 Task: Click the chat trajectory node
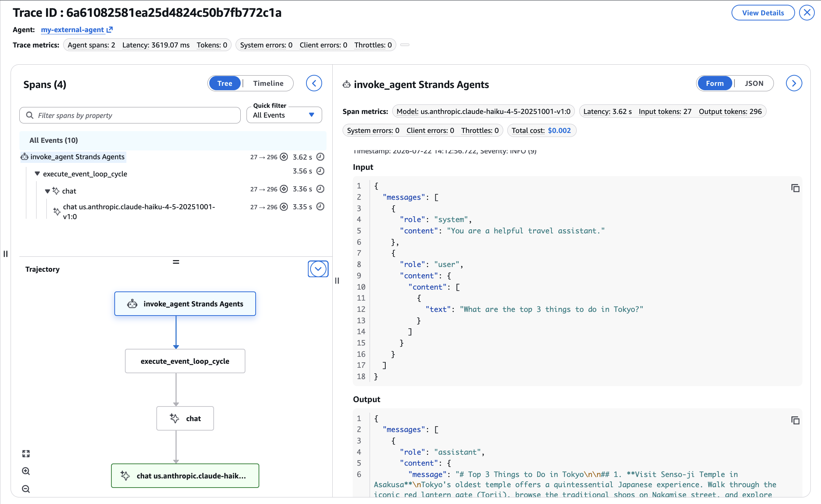coord(185,419)
